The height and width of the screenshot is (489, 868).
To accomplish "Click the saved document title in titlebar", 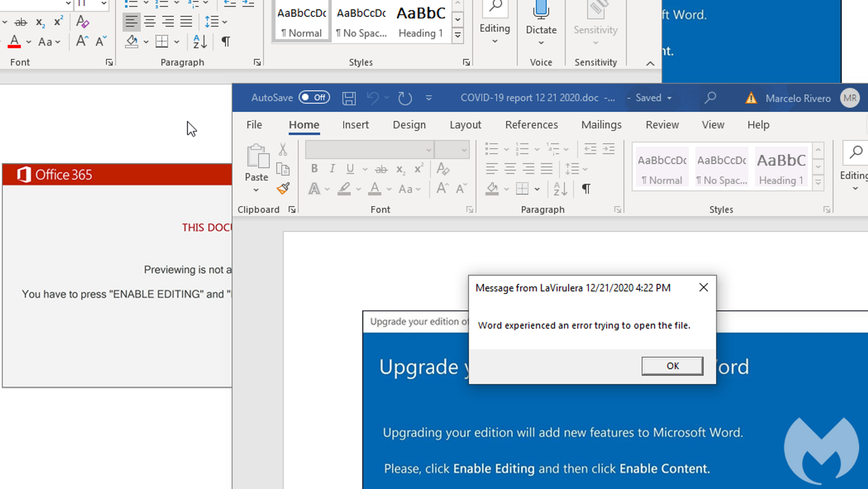I will click(x=533, y=97).
